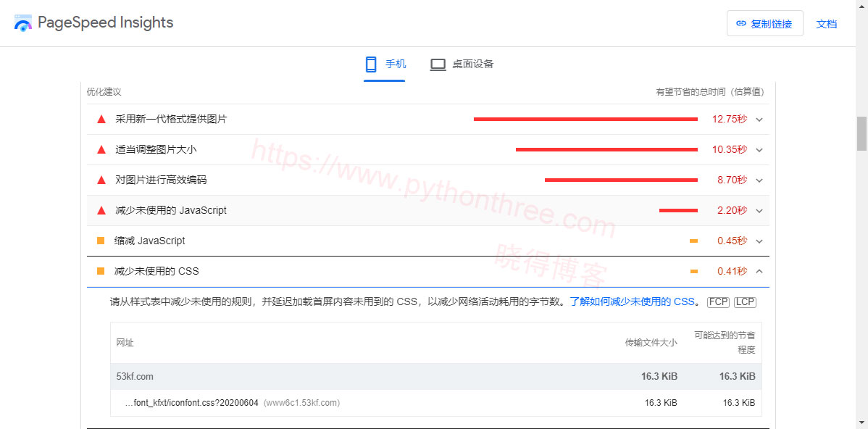The height and width of the screenshot is (429, 868).
Task: Expand the 减少未使用的 JavaScript chevron
Action: (x=759, y=211)
